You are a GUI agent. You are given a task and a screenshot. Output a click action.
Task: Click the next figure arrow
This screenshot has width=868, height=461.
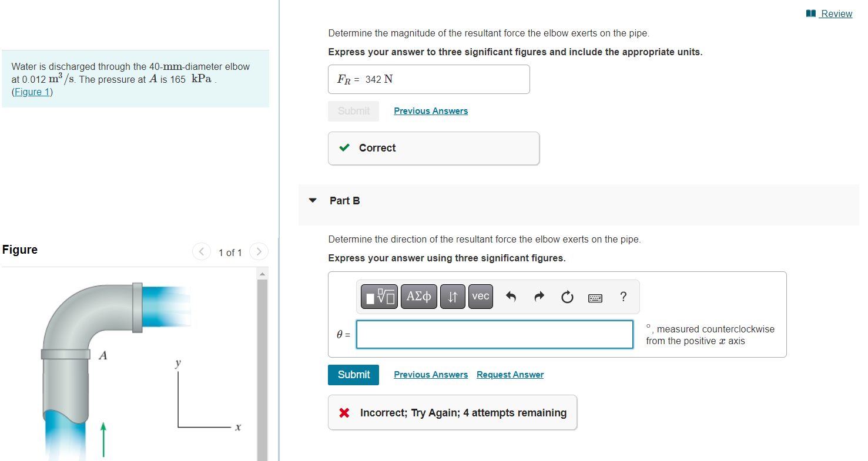coord(259,251)
